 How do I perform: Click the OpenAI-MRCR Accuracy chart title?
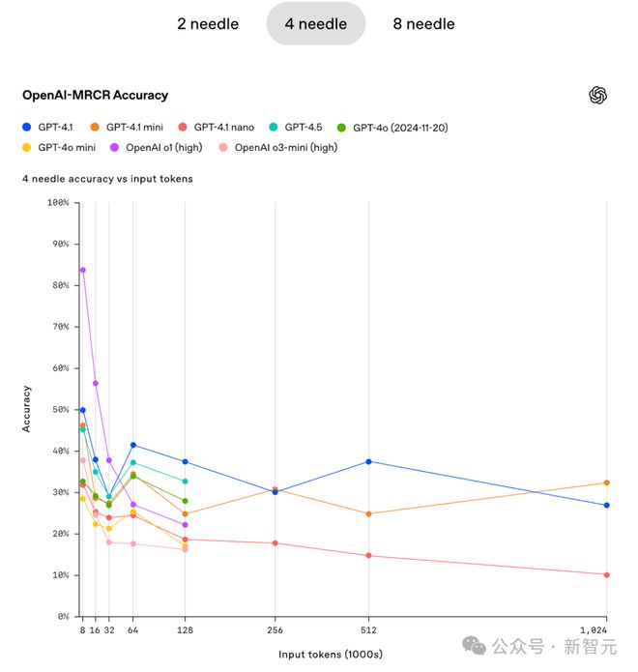95,95
